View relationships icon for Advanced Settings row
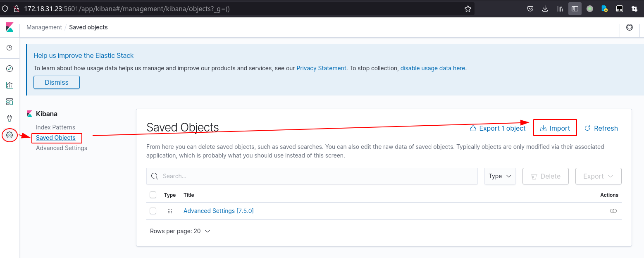 (x=613, y=211)
